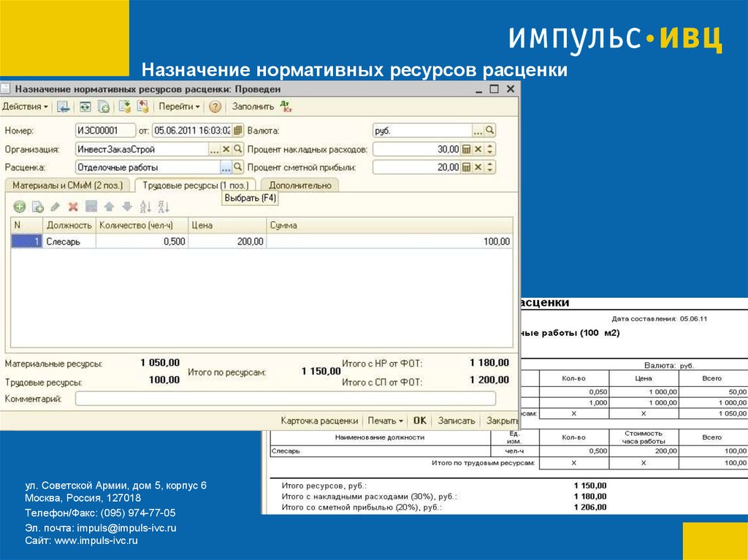Screen dimensions: 748x560
Task: Sort rows ascending with A-Z icon
Action: click(145, 207)
